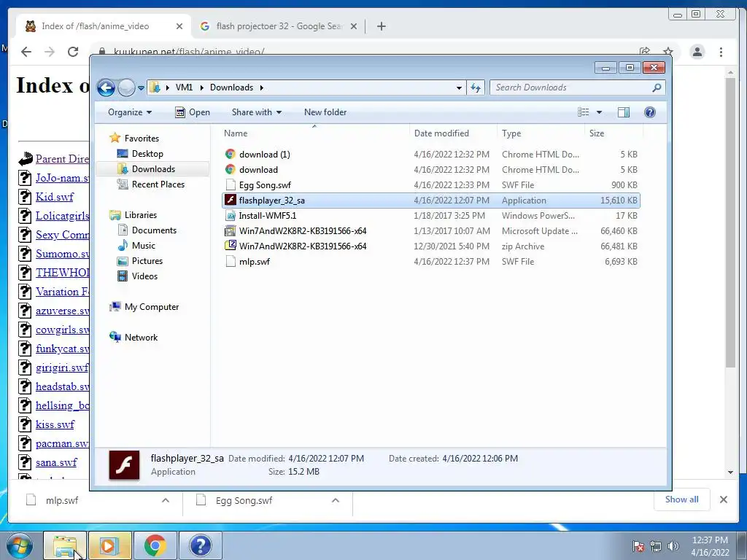The height and width of the screenshot is (560, 747).
Task: Open a new Chrome tab
Action: point(381,26)
